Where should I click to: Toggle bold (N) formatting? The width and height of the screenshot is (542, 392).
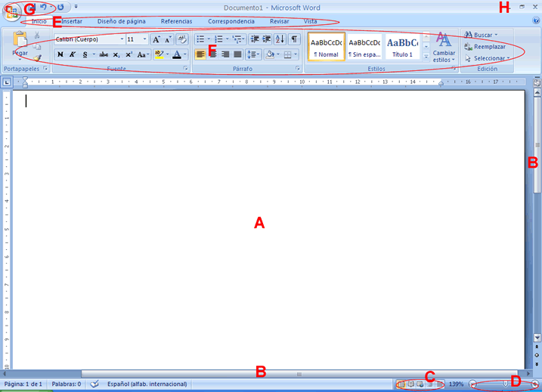(60, 54)
